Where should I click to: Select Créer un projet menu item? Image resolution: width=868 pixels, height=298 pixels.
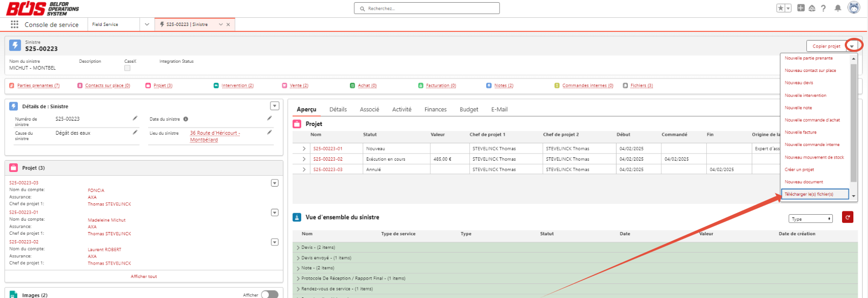tap(799, 169)
